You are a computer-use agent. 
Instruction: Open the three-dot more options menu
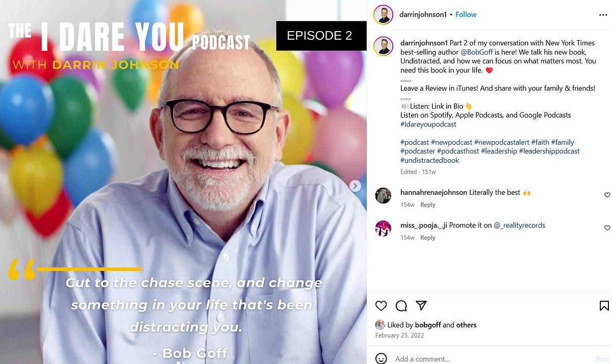[x=603, y=15]
